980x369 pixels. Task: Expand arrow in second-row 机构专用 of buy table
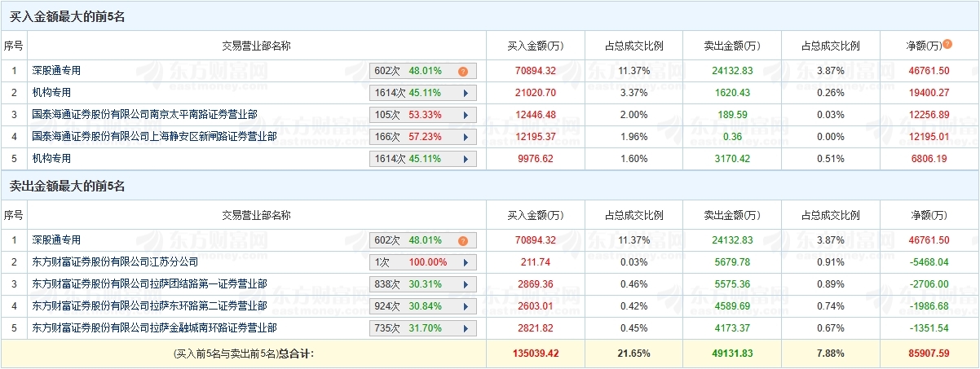click(466, 94)
